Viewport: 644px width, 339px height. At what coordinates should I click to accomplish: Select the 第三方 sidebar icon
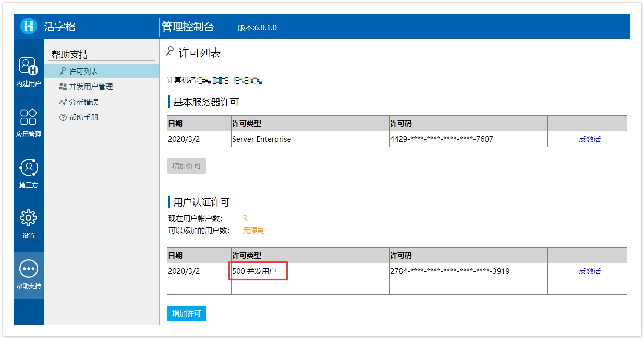point(29,167)
